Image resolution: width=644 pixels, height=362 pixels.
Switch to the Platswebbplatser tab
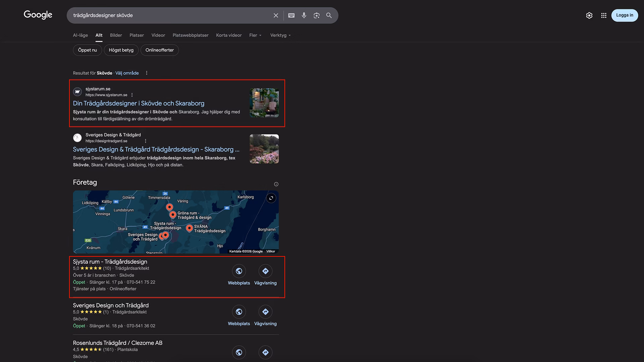(x=191, y=35)
